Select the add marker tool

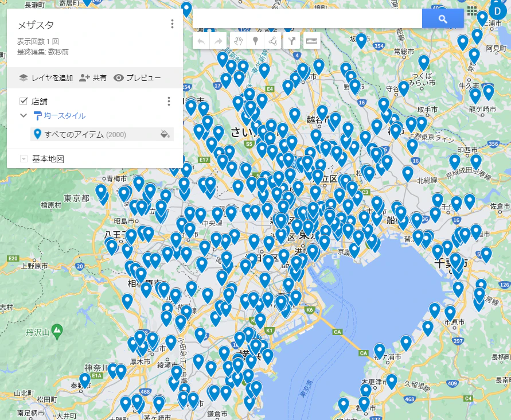[x=256, y=41]
